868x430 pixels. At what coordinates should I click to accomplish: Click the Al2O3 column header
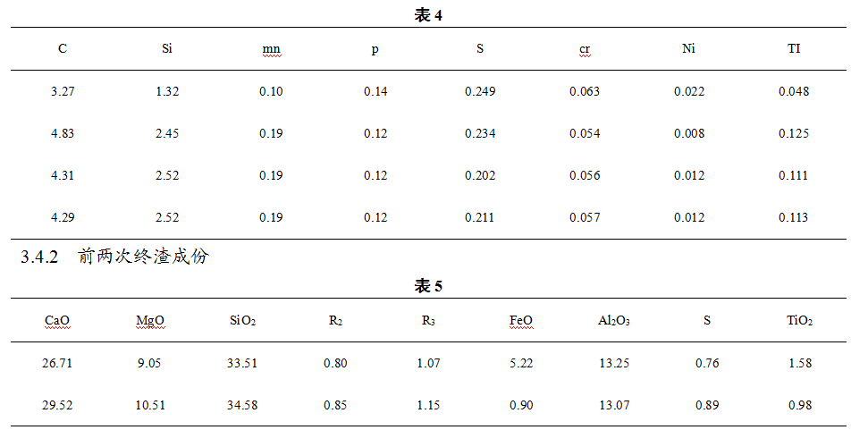(x=614, y=320)
